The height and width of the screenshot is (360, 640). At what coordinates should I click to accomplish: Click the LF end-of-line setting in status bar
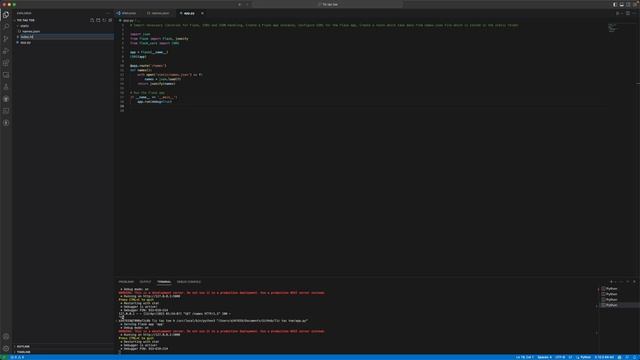[570, 357]
